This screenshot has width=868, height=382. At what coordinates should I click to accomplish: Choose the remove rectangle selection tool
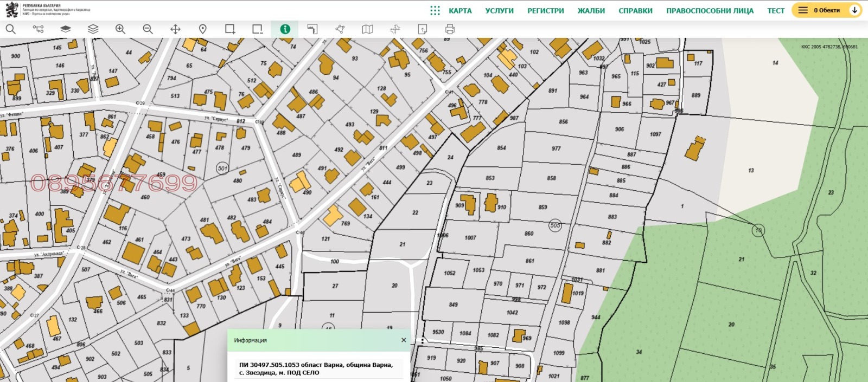click(257, 29)
